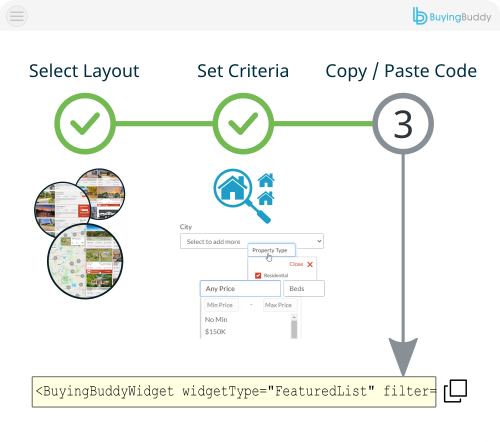Select the No Min price option
The height and width of the screenshot is (442, 500).
(x=216, y=319)
